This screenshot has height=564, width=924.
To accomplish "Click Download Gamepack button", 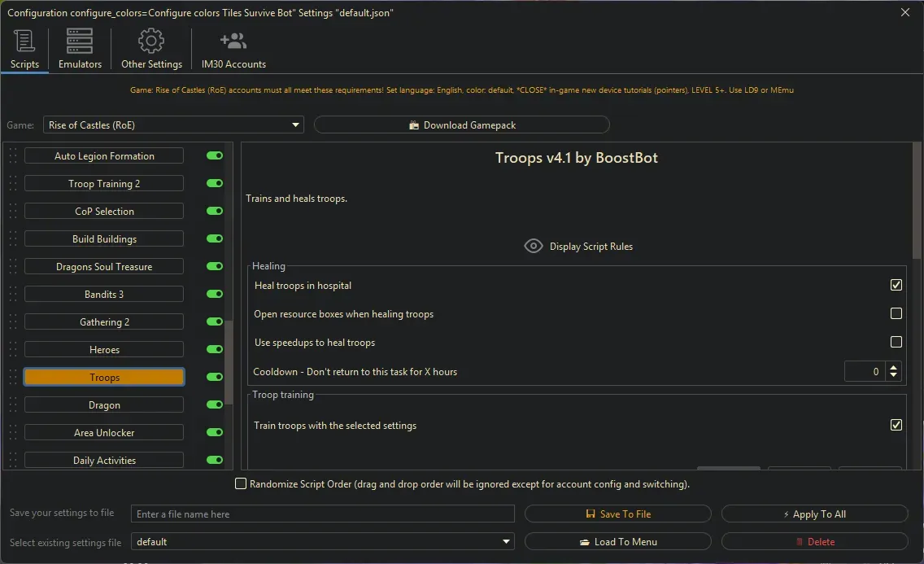I will 461,125.
